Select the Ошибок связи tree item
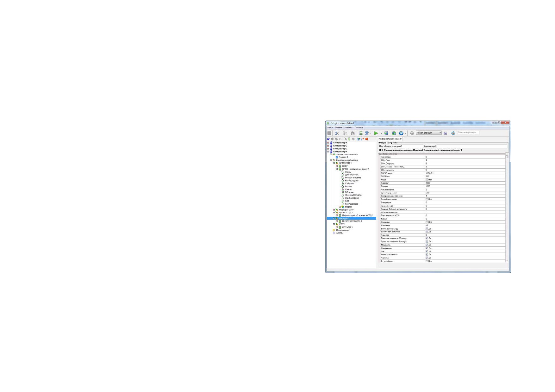The image size is (555, 392). click(x=352, y=198)
